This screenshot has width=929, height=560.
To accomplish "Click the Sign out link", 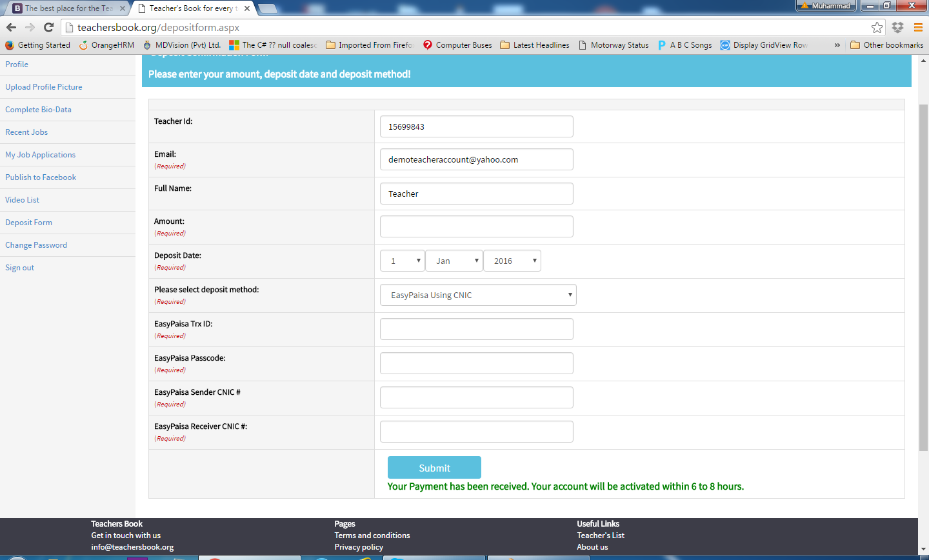I will coord(19,267).
